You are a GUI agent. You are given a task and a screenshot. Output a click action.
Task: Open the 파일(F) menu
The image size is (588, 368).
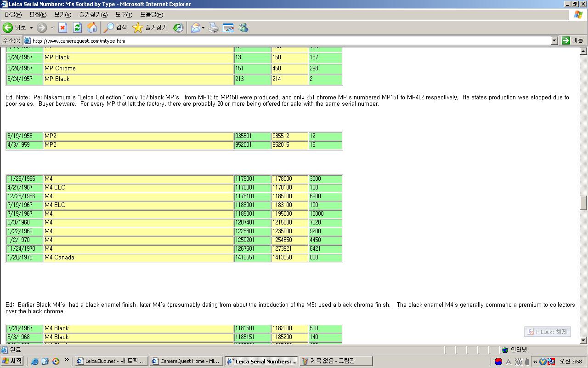click(x=13, y=15)
